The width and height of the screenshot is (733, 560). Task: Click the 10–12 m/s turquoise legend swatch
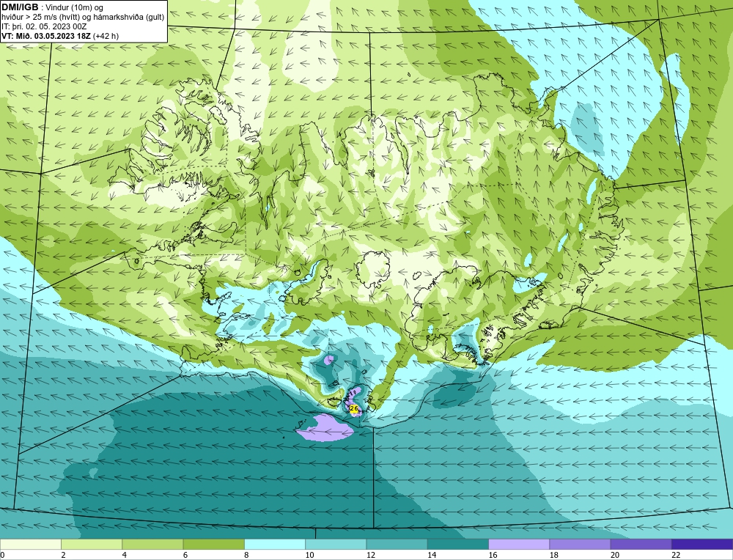(336, 544)
